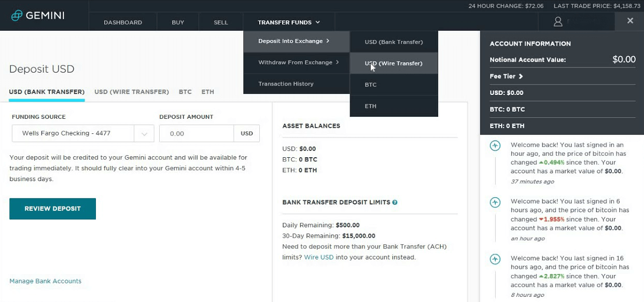Choose USD (Bank Transfer) in submenu

(x=394, y=42)
